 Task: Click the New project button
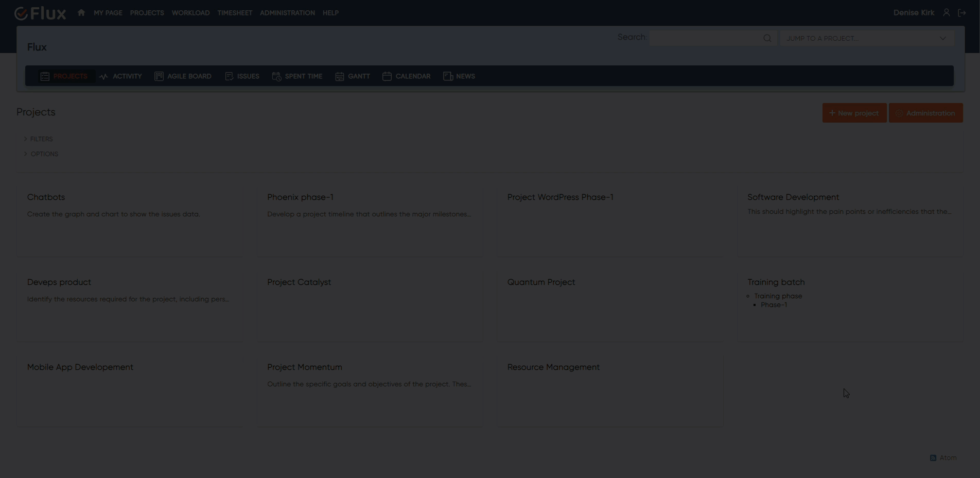pyautogui.click(x=854, y=113)
